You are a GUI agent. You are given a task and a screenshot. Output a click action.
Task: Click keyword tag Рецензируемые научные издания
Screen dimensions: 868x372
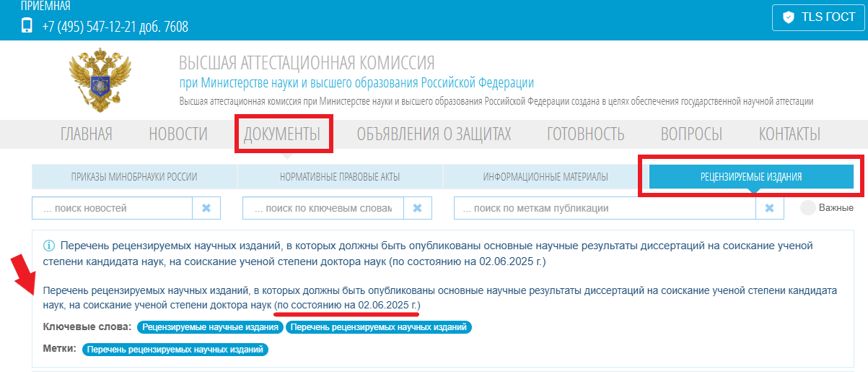[211, 327]
